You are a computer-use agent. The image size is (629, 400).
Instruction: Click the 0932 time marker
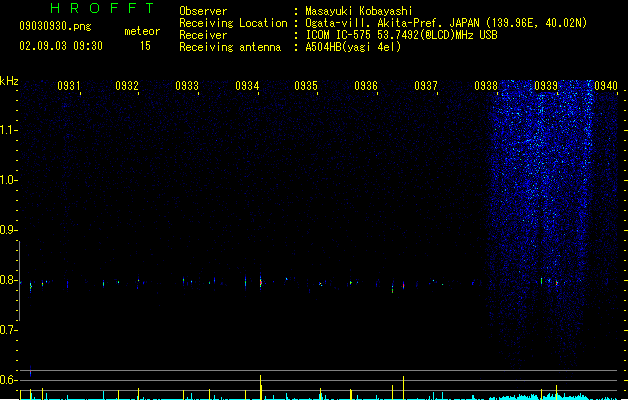(127, 86)
